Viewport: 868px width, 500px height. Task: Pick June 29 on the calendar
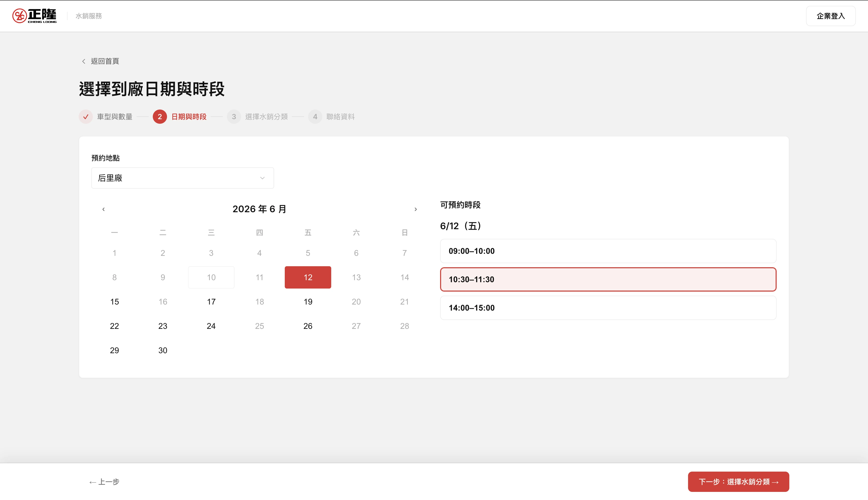114,351
